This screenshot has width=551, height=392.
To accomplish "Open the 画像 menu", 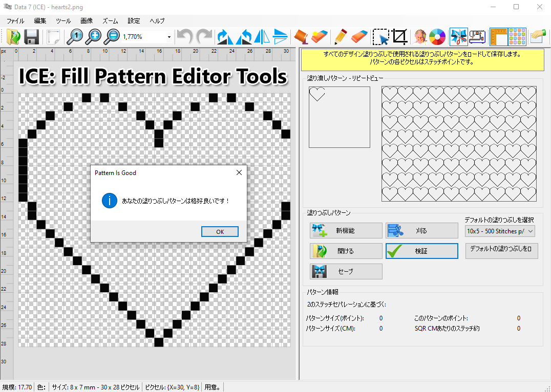I will [87, 21].
